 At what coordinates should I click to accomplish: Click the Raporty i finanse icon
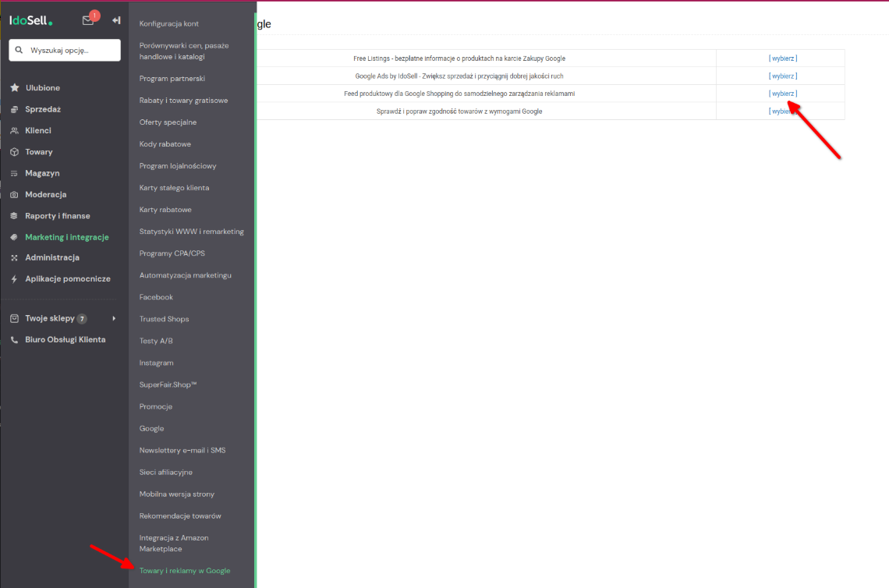[x=14, y=216]
